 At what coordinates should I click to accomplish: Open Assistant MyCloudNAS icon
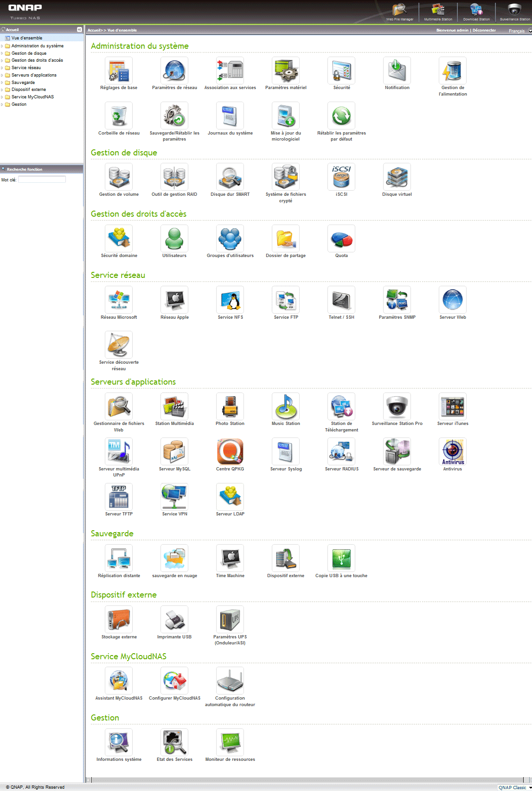click(x=119, y=681)
